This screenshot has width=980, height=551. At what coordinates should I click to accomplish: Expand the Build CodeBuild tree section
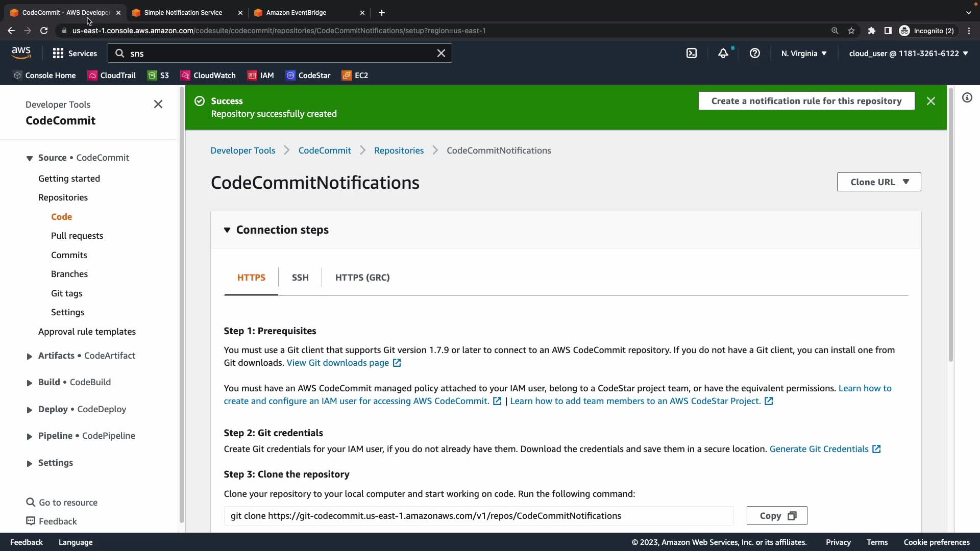pyautogui.click(x=29, y=383)
